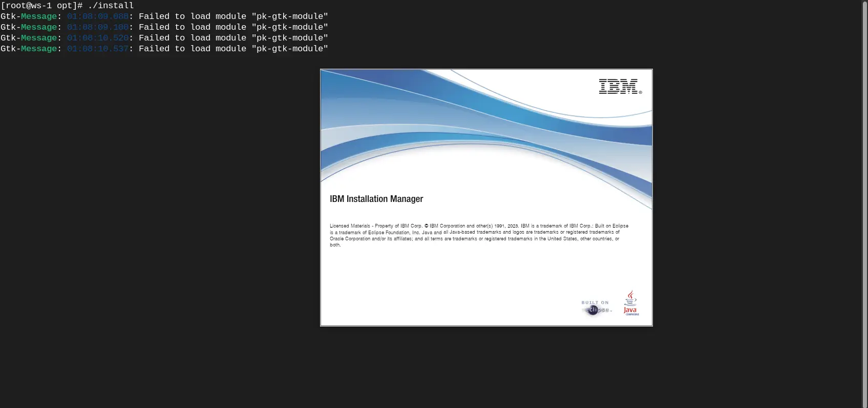868x408 pixels.
Task: Click the Gtk-Message line timestamped 01:08:09.088
Action: (164, 16)
